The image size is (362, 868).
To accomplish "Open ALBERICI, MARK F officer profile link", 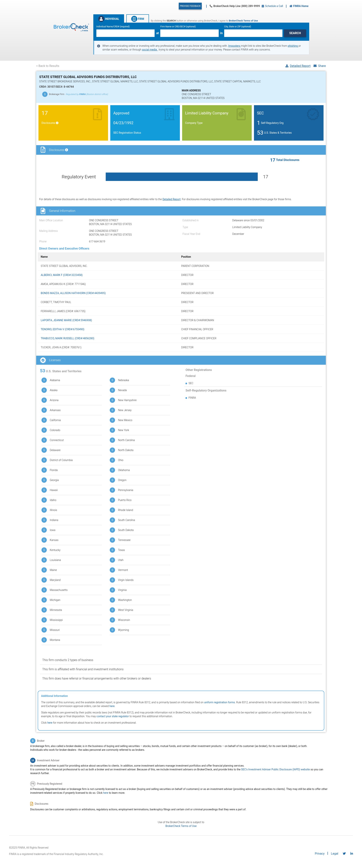I will (x=62, y=275).
